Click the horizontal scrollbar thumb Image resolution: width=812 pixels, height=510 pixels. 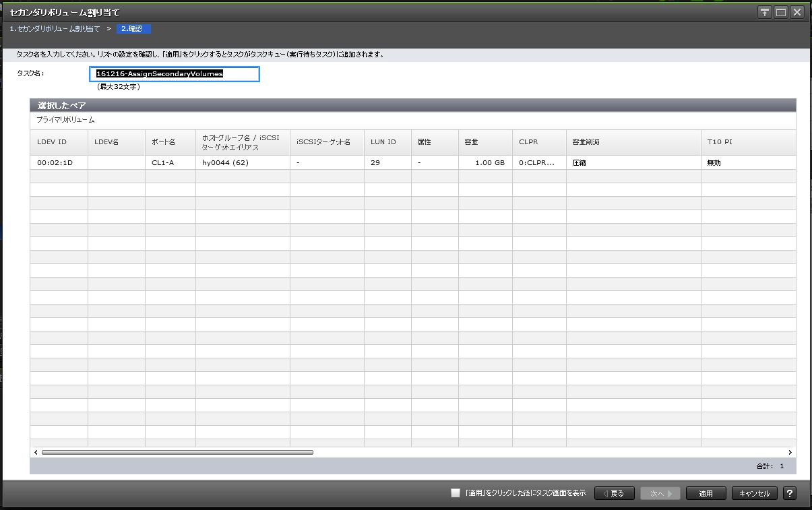[177, 453]
